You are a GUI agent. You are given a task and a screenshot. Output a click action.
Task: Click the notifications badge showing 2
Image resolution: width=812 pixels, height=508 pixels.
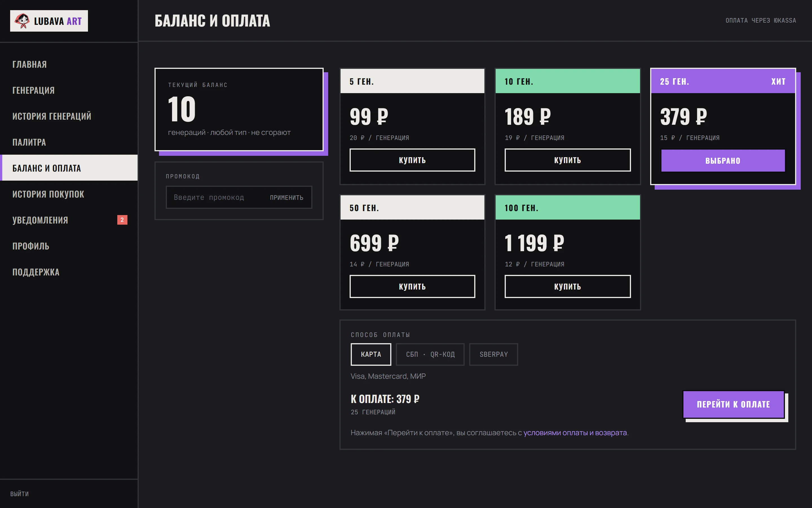point(122,220)
